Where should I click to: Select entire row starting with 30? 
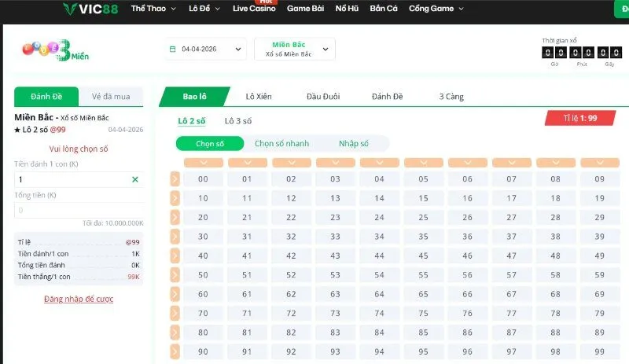(175, 237)
